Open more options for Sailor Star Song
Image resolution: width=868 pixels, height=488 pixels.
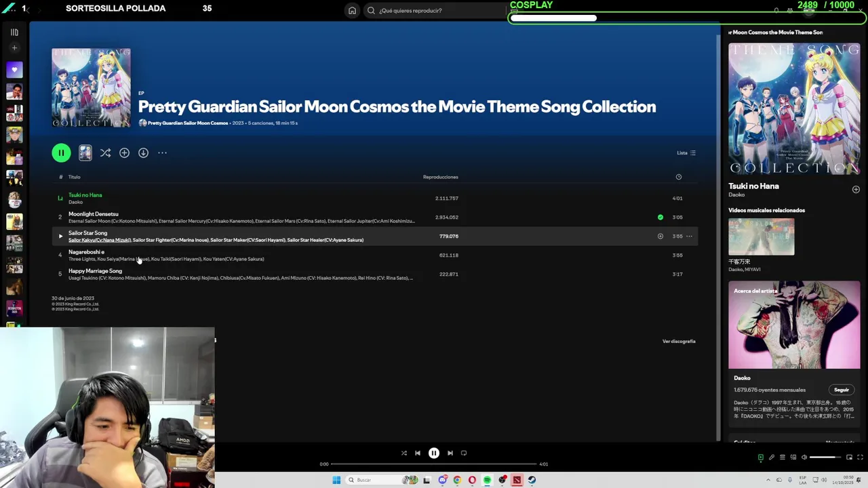pos(689,237)
